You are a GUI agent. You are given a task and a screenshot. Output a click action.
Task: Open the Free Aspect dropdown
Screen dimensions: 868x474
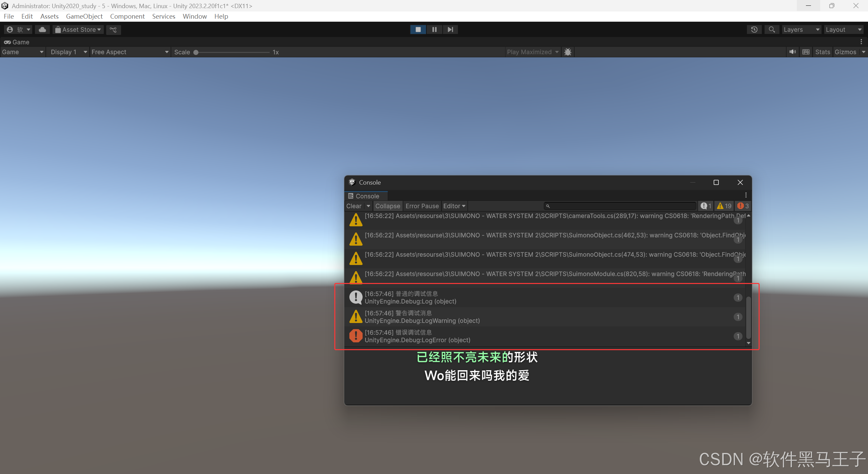(130, 52)
